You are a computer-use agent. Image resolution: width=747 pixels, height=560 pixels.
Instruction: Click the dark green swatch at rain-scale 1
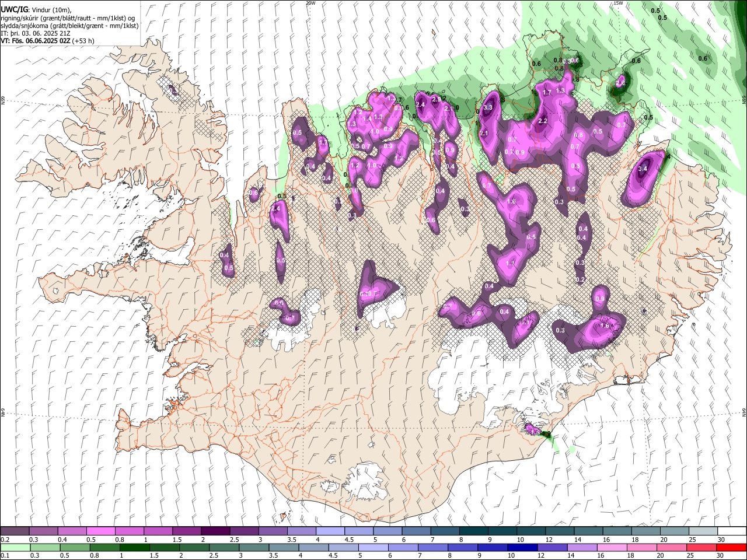click(134, 548)
